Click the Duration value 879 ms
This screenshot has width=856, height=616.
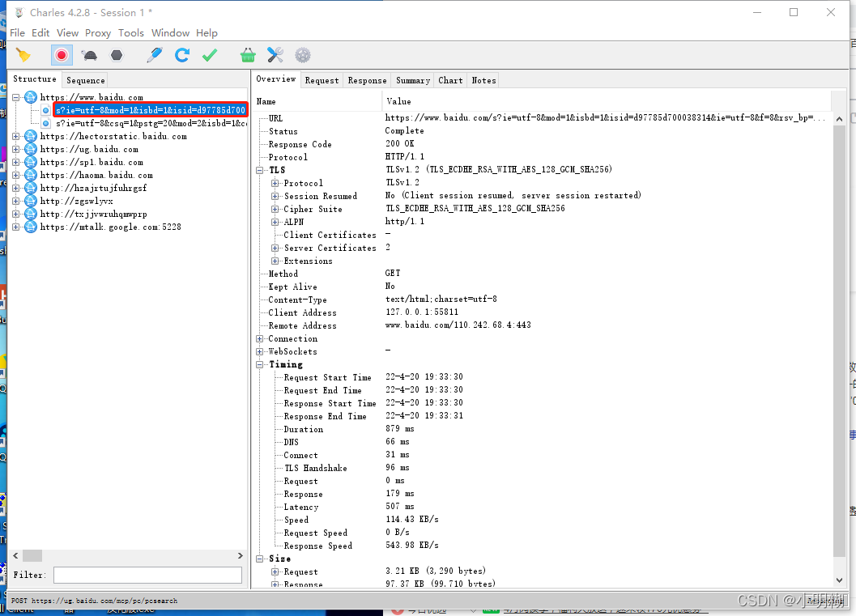click(399, 429)
